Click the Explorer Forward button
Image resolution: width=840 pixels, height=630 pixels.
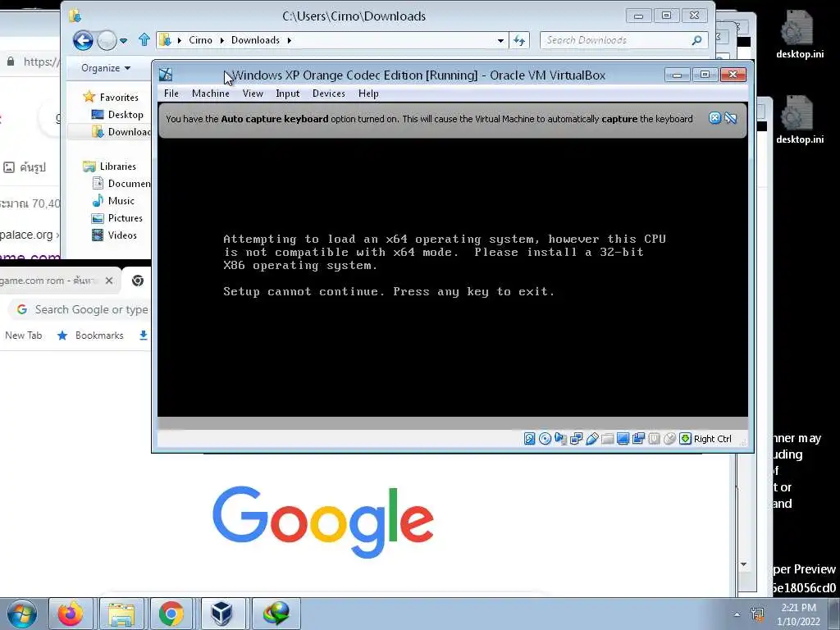click(x=107, y=40)
